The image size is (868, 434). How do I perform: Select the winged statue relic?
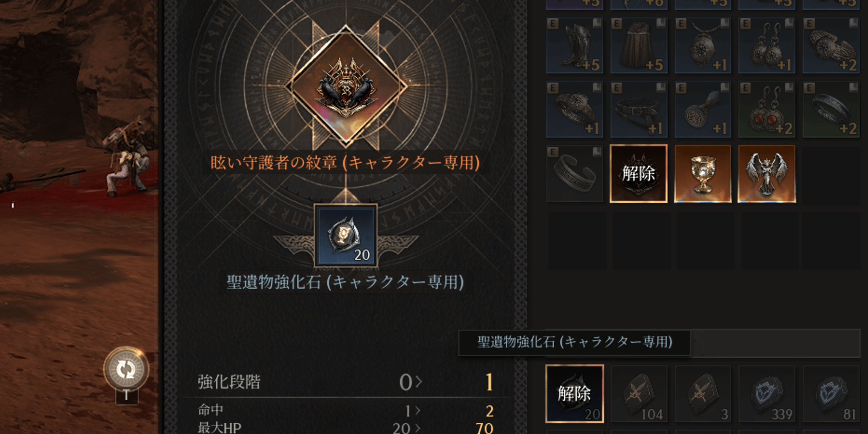[767, 174]
